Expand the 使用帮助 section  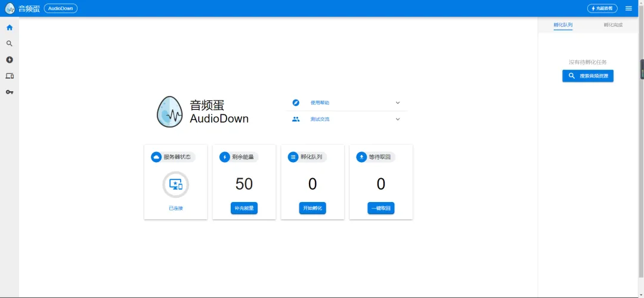(346, 103)
